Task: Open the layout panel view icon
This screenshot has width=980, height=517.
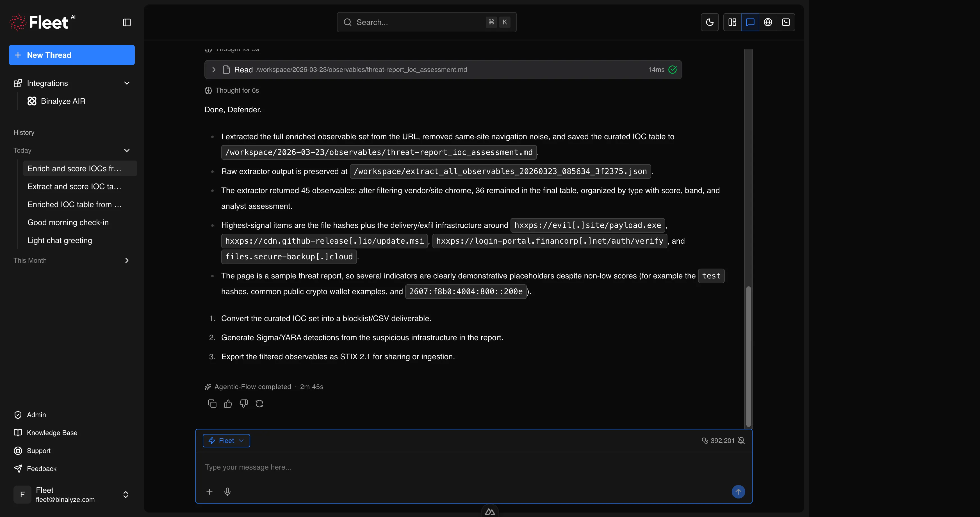Action: pos(732,22)
